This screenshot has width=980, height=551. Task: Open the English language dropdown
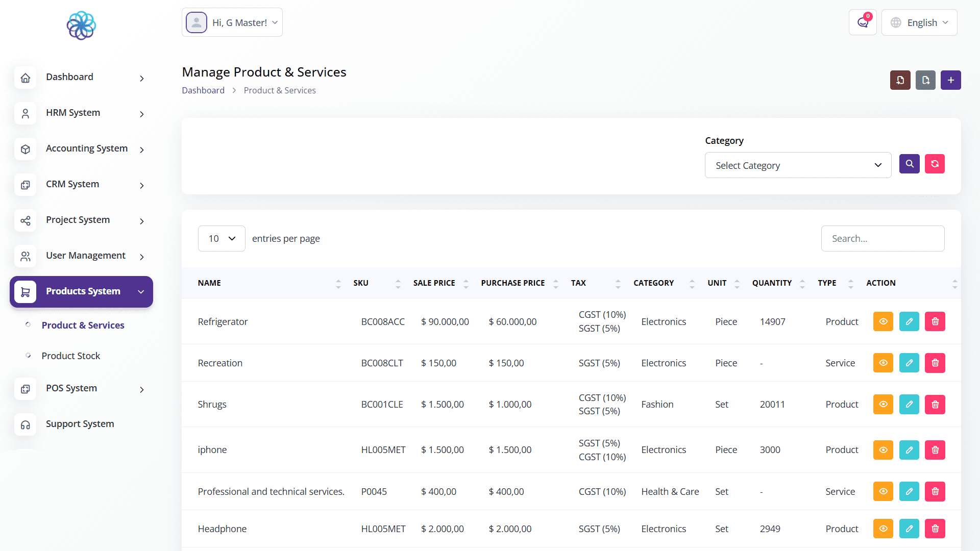919,22
